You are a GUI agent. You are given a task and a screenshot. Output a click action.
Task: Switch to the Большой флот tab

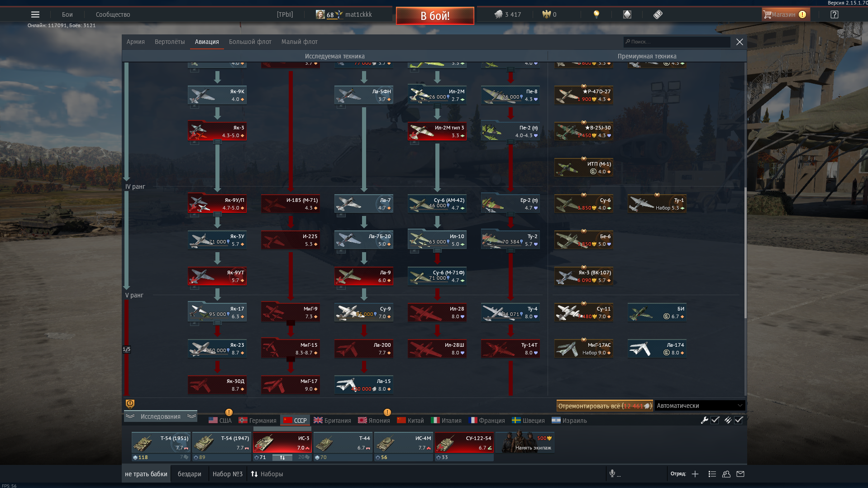tap(250, 42)
